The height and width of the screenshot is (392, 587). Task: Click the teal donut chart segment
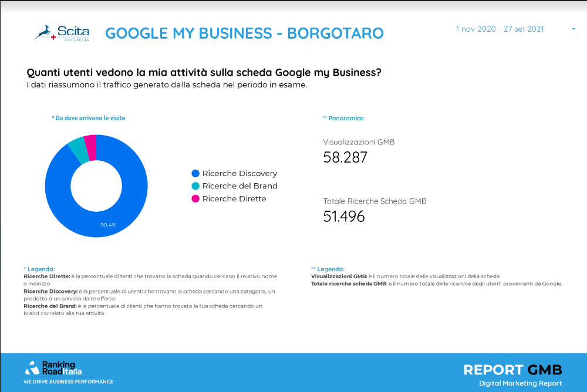coord(78,150)
